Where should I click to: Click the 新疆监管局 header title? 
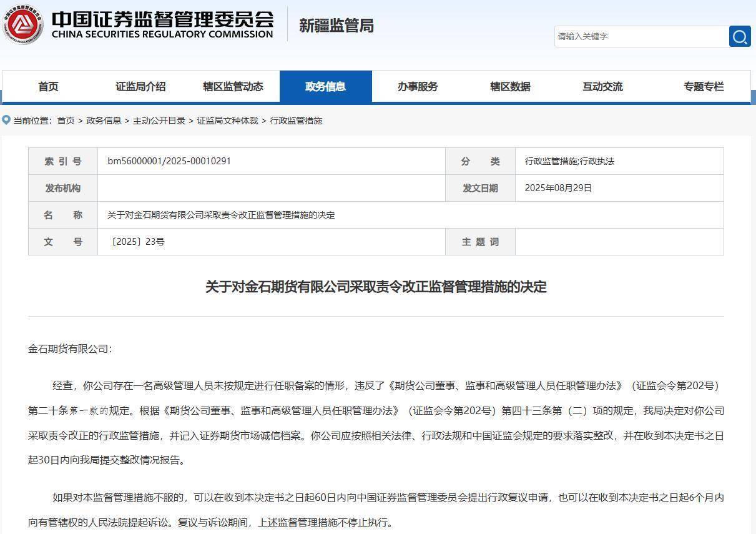coord(336,26)
